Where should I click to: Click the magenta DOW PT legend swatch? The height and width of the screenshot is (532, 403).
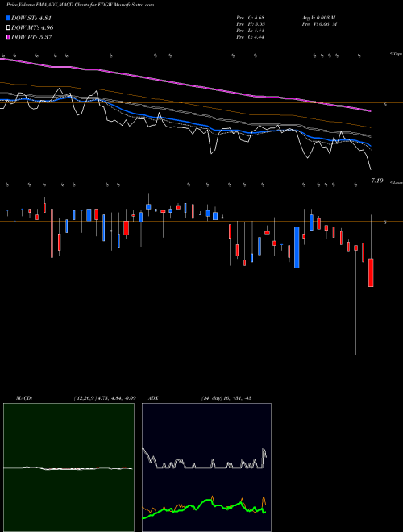pyautogui.click(x=9, y=37)
